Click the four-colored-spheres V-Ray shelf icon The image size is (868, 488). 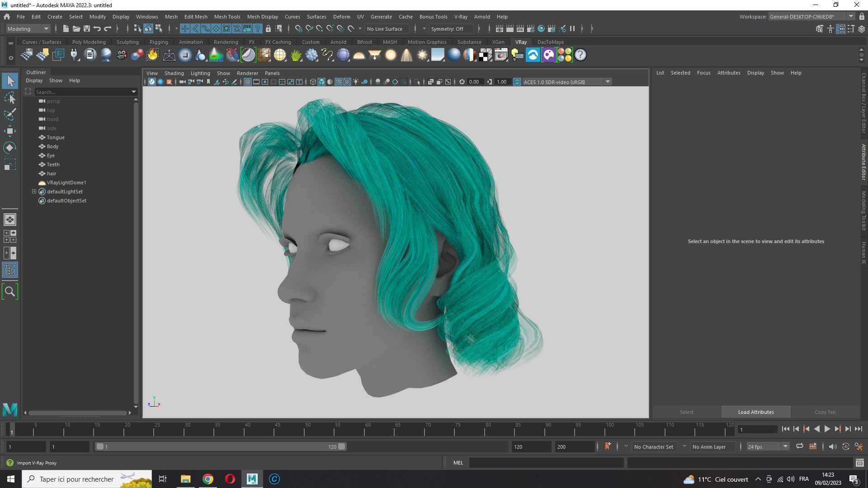coord(564,55)
